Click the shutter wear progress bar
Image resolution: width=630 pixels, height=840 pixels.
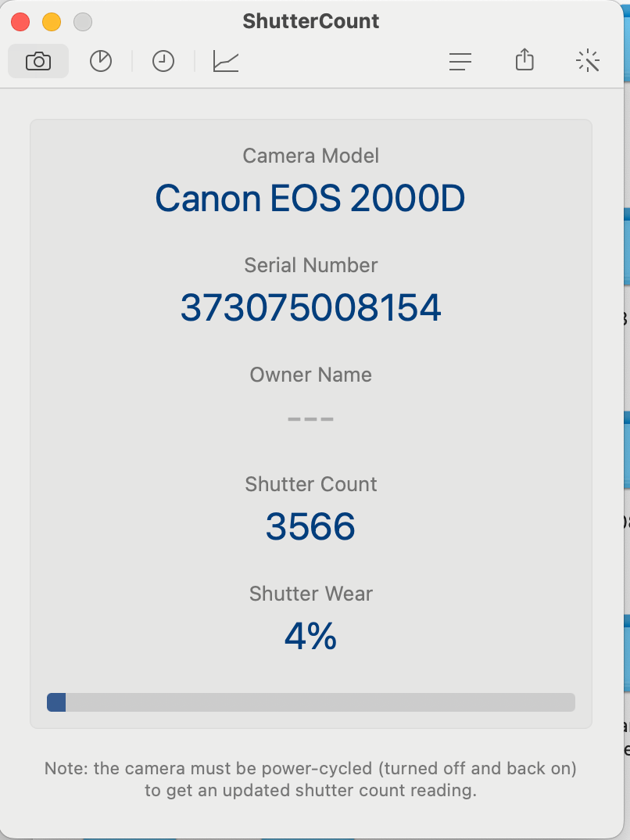pos(311,702)
